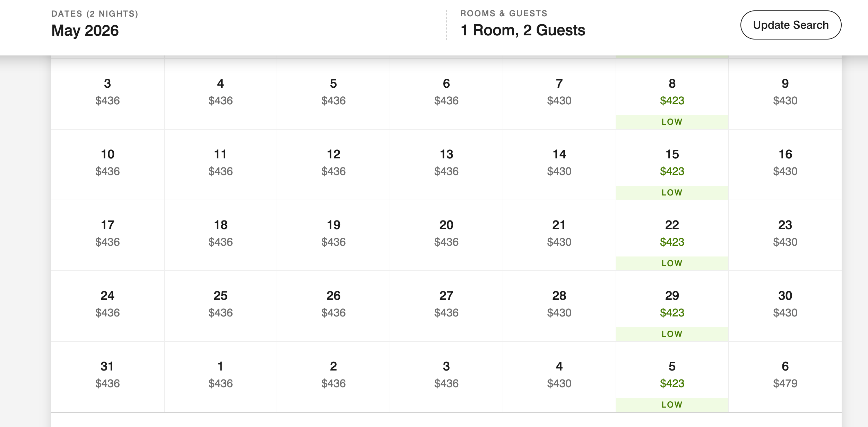868x427 pixels.
Task: Select May 28 at $430
Action: click(559, 306)
